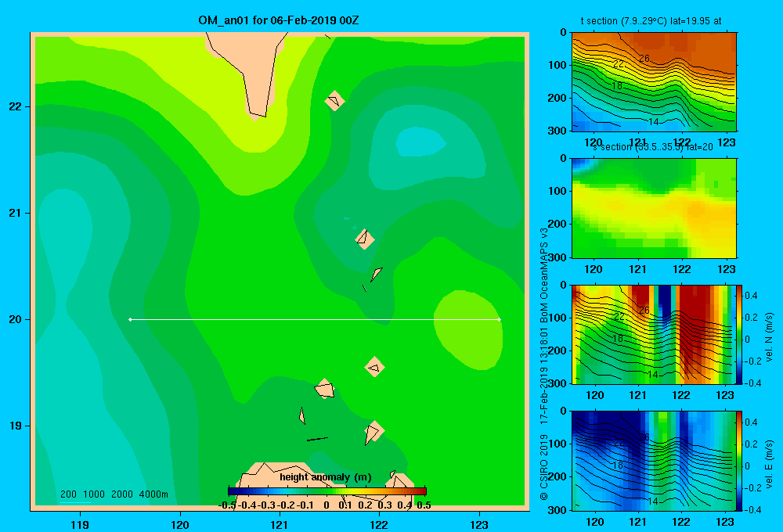The width and height of the screenshot is (783, 532).
Task: Click longitude label "123" under main map
Action: click(x=479, y=524)
